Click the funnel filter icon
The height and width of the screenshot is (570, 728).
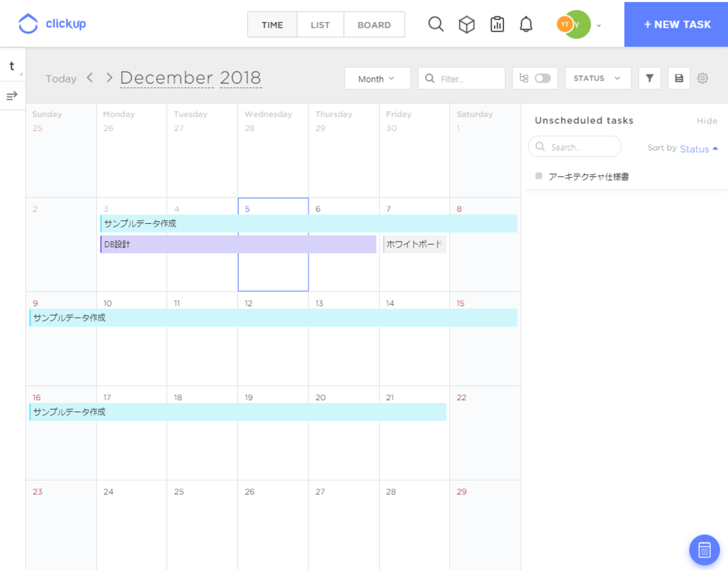click(x=650, y=78)
